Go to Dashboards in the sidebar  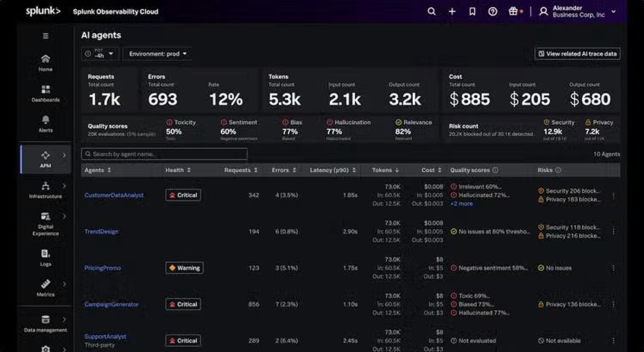tap(45, 93)
